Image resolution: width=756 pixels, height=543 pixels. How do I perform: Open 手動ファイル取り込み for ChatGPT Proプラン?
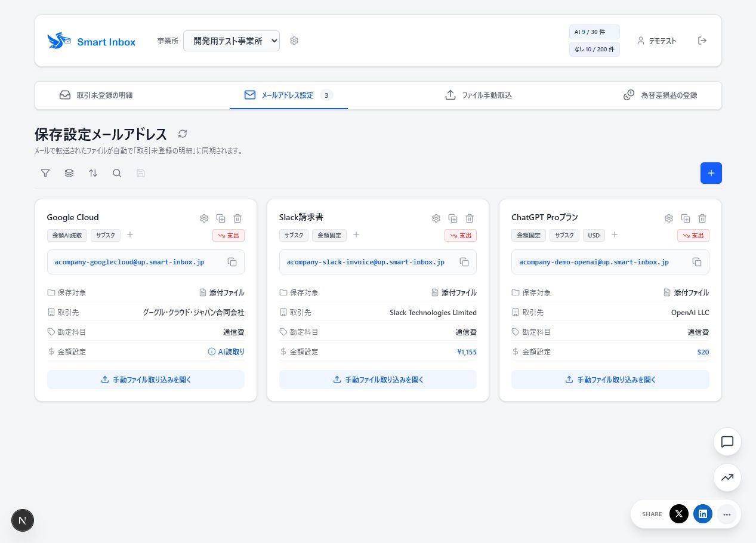pos(610,380)
